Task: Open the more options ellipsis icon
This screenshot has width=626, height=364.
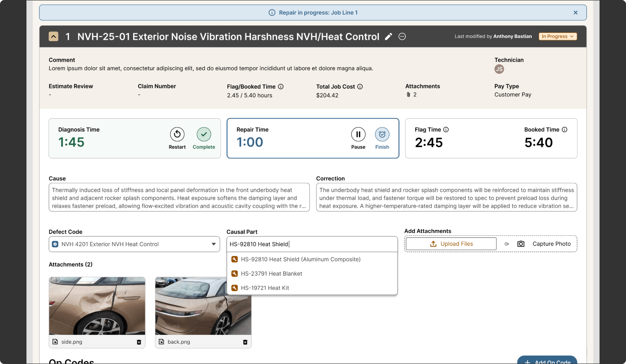Action: (402, 37)
